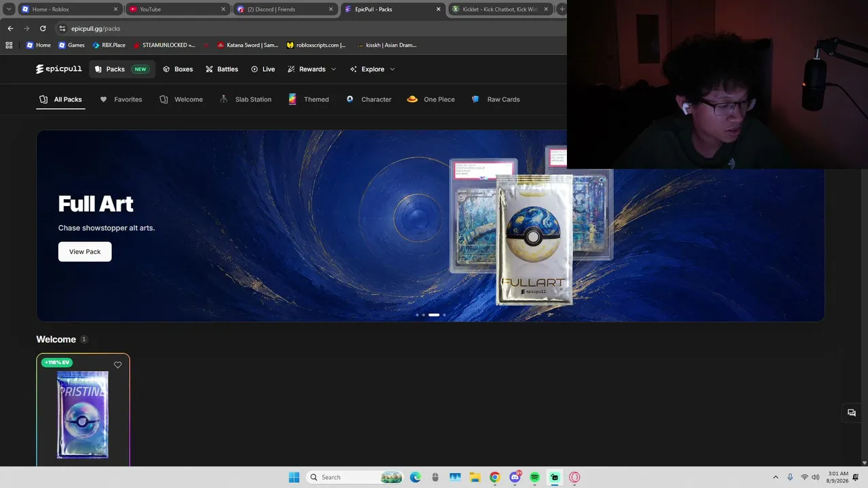Close the Home - Roblox browser tab

click(x=115, y=9)
